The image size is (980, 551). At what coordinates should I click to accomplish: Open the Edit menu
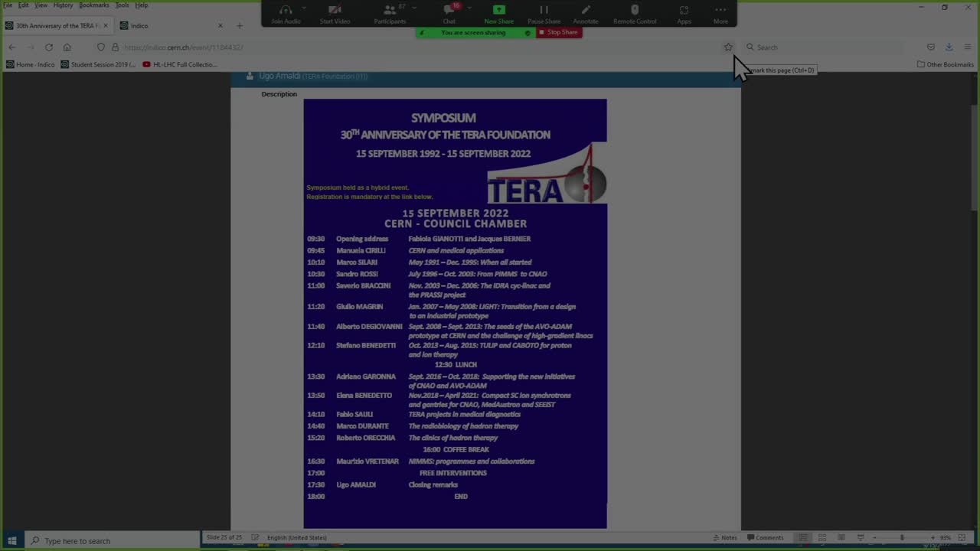tap(24, 5)
